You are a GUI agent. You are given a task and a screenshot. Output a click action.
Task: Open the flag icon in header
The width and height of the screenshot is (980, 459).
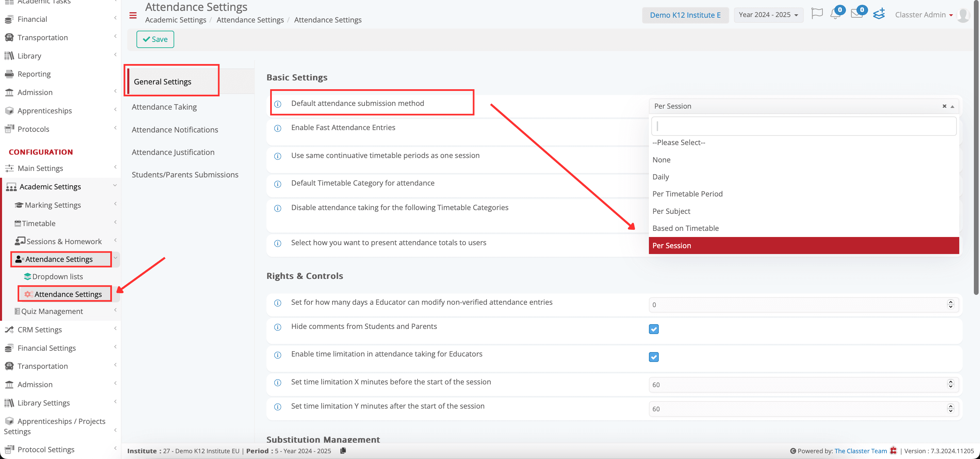(816, 14)
